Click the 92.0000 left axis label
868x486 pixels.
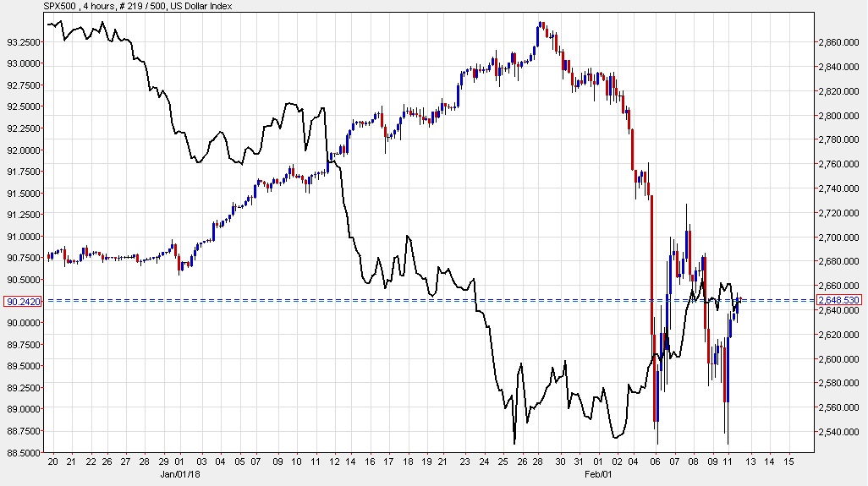coord(24,150)
